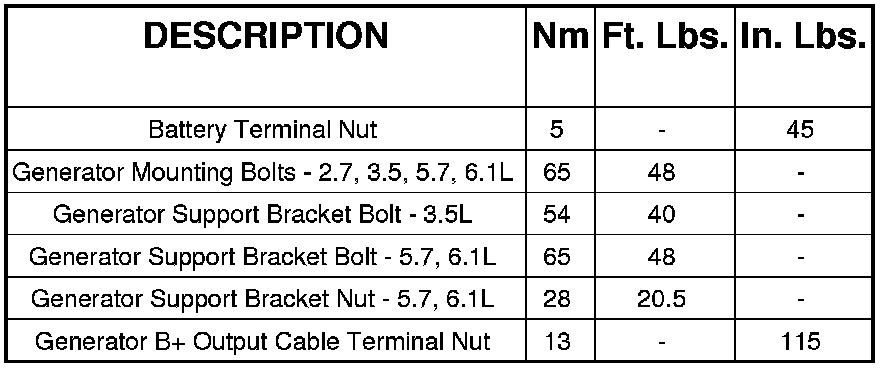Screen dimensions: 896x368
Task: Select the Battery Terminal Nut row label
Action: coord(263,130)
